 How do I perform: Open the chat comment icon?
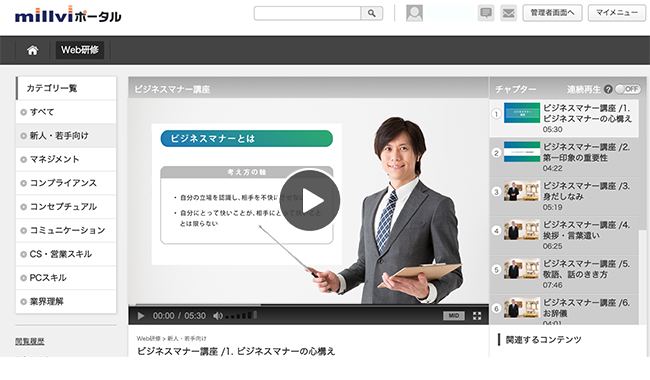click(x=486, y=13)
